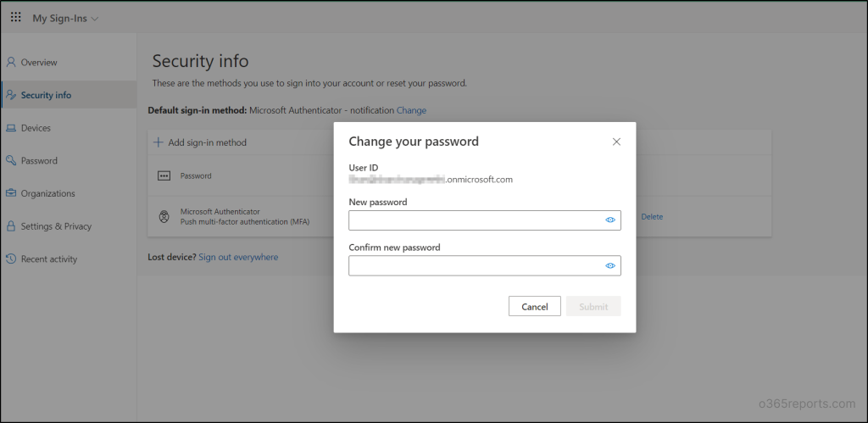Click the Devices laptop icon in sidebar

10,128
